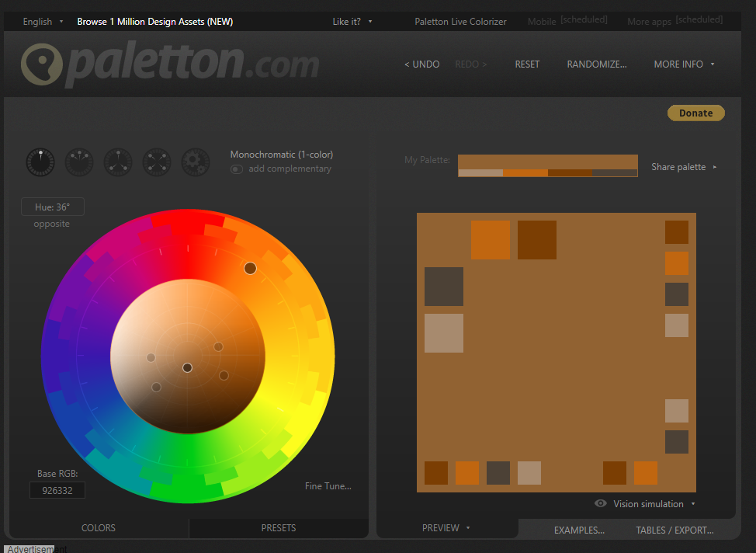
Task: Click the central base shade dot
Action: click(188, 367)
